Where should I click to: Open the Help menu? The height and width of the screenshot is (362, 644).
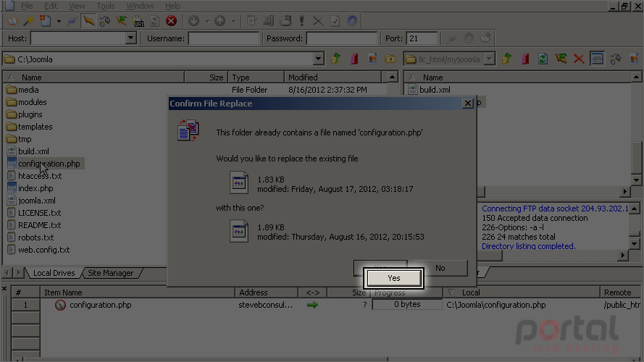click(x=172, y=6)
